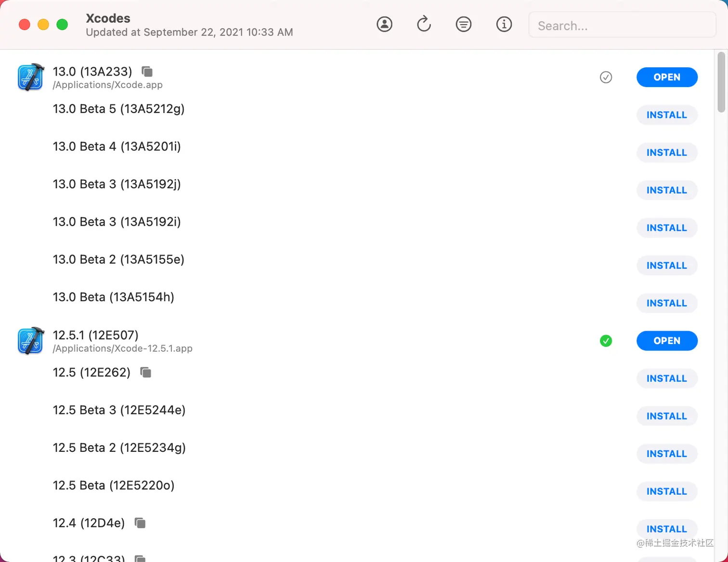Viewport: 728px width, 562px height.
Task: Focus the Search field
Action: point(622,25)
